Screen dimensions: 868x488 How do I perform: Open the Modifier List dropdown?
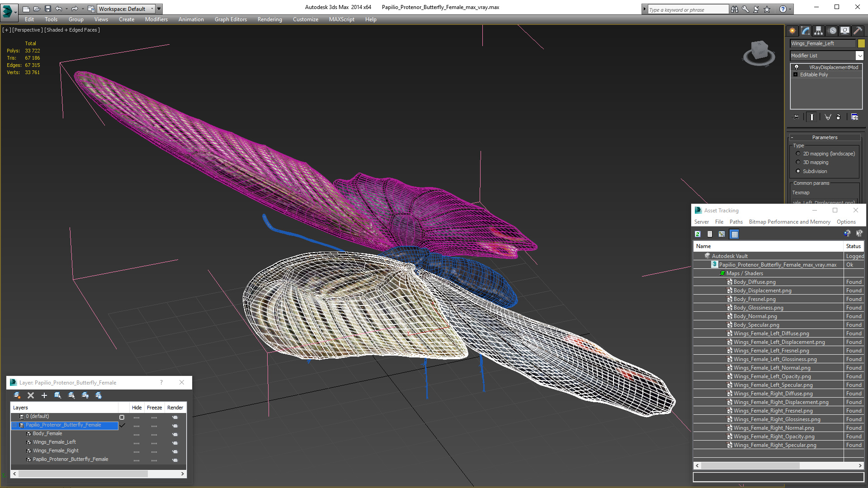click(859, 56)
